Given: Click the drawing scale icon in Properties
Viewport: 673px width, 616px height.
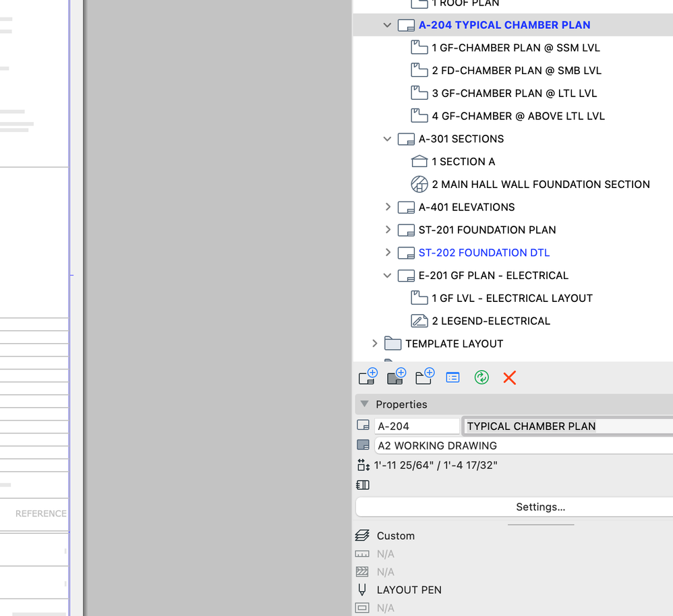Looking at the screenshot, I should pos(363,464).
